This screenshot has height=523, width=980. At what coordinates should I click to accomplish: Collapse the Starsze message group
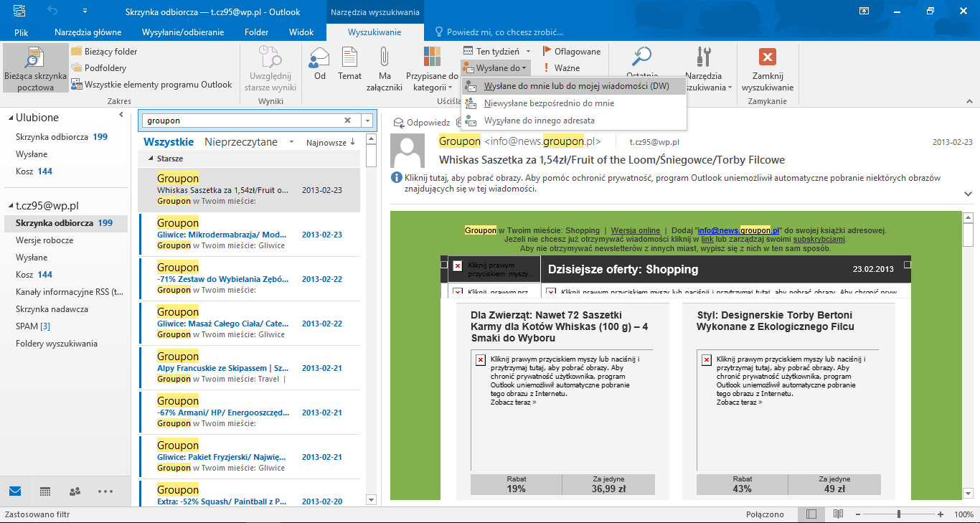[151, 159]
